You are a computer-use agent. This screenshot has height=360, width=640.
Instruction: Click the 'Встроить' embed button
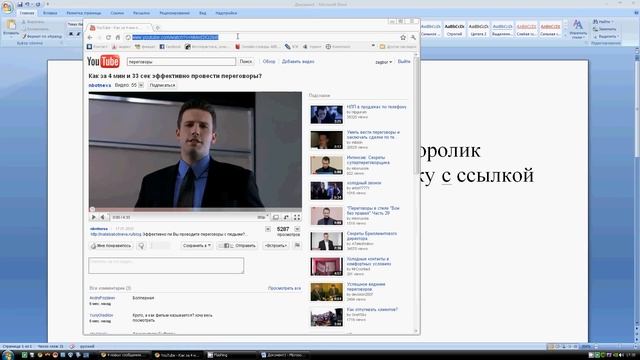pyautogui.click(x=276, y=246)
